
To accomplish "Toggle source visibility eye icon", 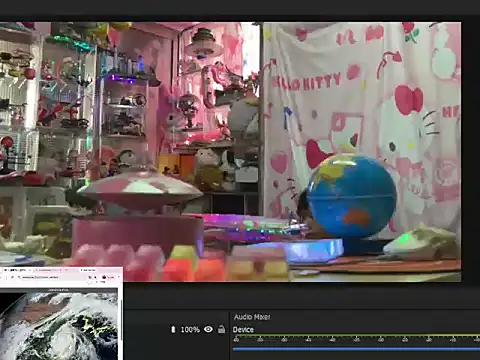I will pyautogui.click(x=208, y=329).
